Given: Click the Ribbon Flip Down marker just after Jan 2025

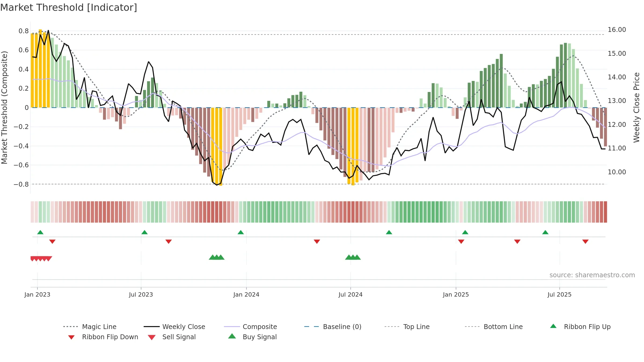Looking at the screenshot, I should click(x=461, y=242).
